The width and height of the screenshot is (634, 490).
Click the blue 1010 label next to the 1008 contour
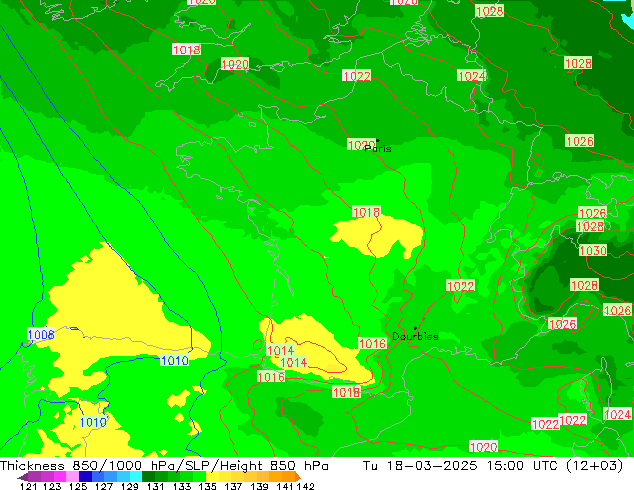[x=175, y=360]
